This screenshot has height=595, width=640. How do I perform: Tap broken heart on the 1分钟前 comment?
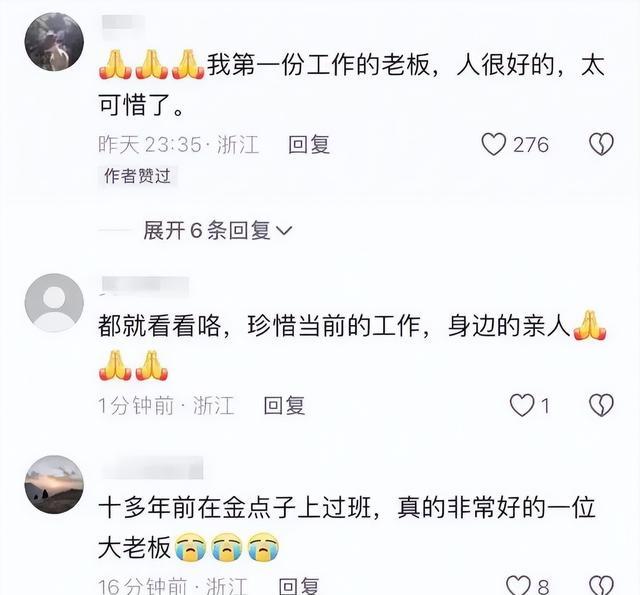click(602, 405)
